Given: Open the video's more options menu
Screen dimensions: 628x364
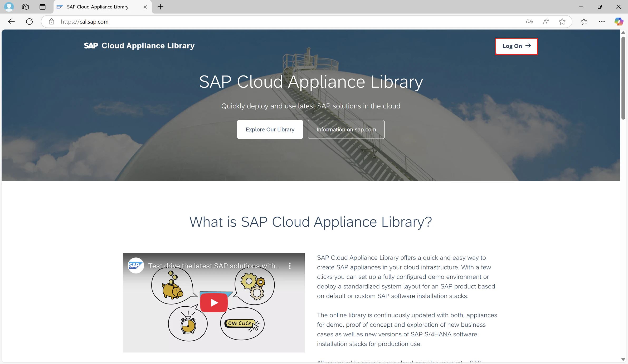Looking at the screenshot, I should [x=290, y=266].
